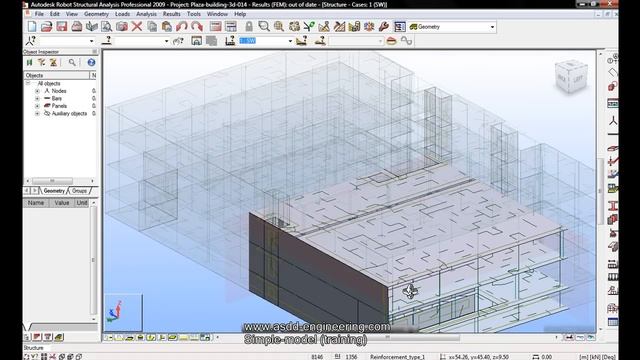Screen dimensions: 640x360
Task: Create a new project with New icon
Action: point(32,27)
